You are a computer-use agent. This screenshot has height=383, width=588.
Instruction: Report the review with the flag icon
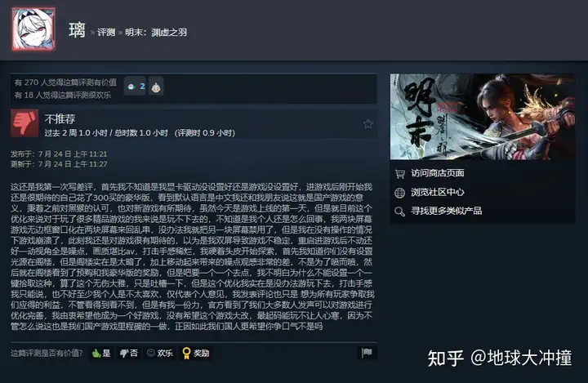coord(367,353)
